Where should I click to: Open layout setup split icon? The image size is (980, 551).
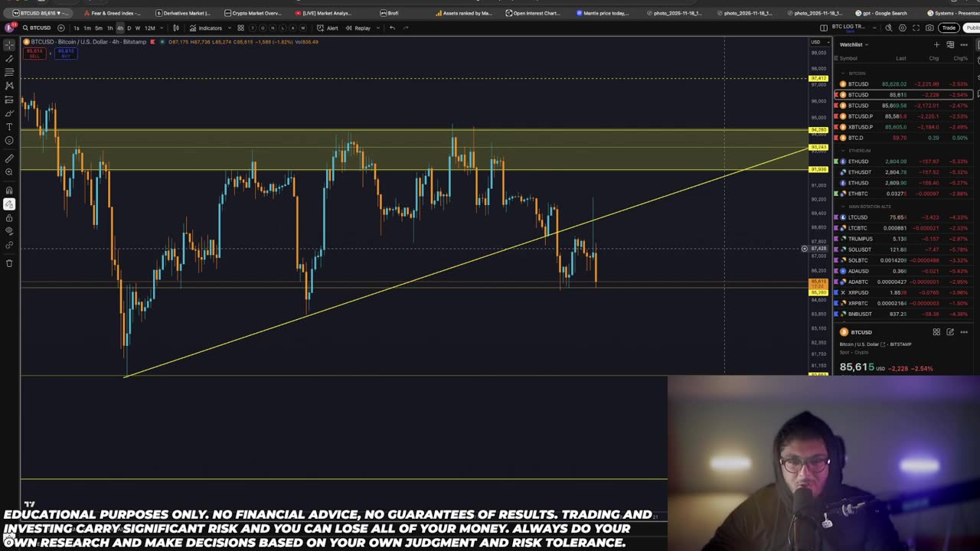pos(824,28)
